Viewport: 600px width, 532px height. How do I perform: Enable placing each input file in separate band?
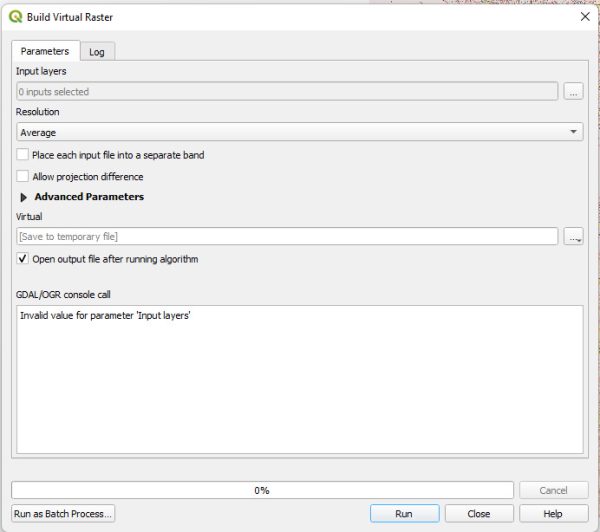[23, 155]
